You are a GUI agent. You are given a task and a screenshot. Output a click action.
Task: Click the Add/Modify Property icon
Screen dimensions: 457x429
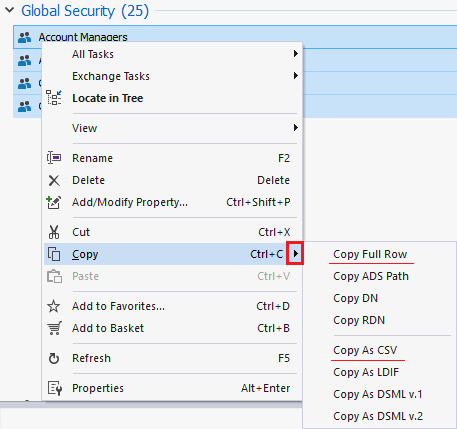tap(54, 202)
